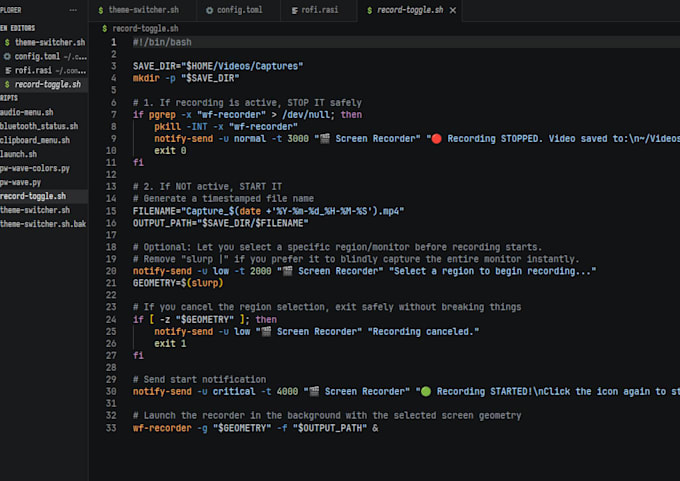Open theme-switcher.sh in Open Editors list
Screen dimensions: 680x481
44,43
